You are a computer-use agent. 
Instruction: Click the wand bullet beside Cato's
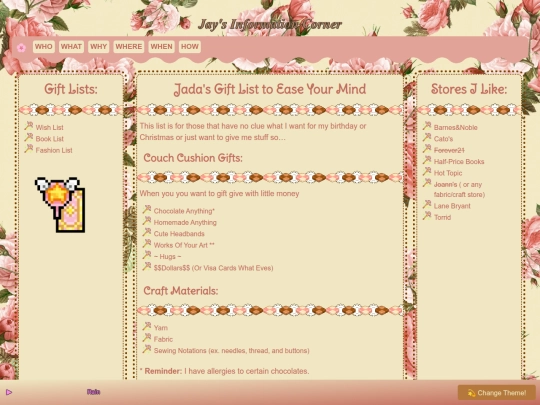coord(427,137)
